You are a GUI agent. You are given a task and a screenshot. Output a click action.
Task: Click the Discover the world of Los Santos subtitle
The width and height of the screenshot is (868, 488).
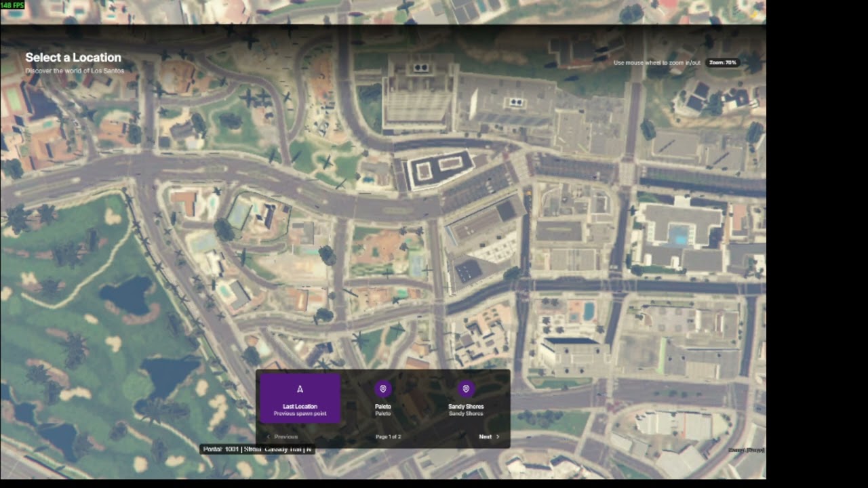[75, 70]
